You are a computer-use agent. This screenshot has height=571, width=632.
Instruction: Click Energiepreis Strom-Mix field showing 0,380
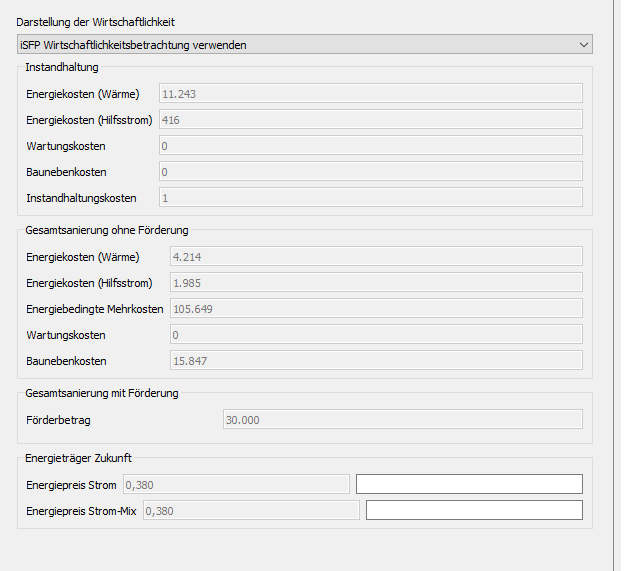(250, 511)
